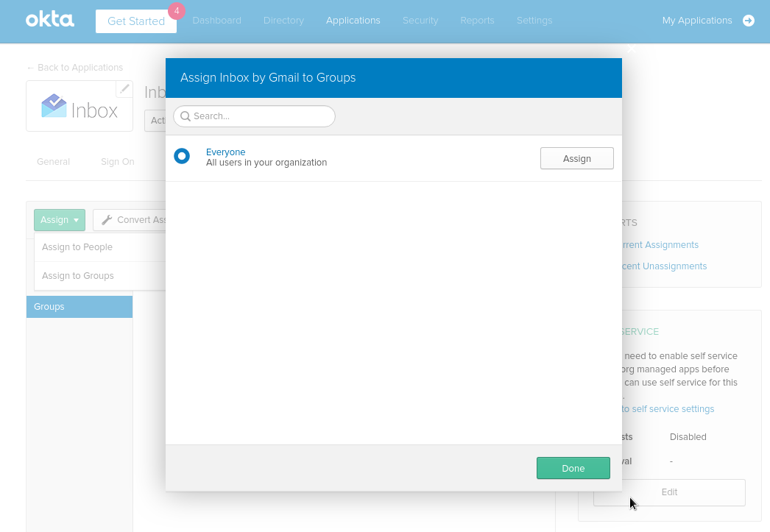Edit the Inbox logo pencil icon

click(124, 89)
